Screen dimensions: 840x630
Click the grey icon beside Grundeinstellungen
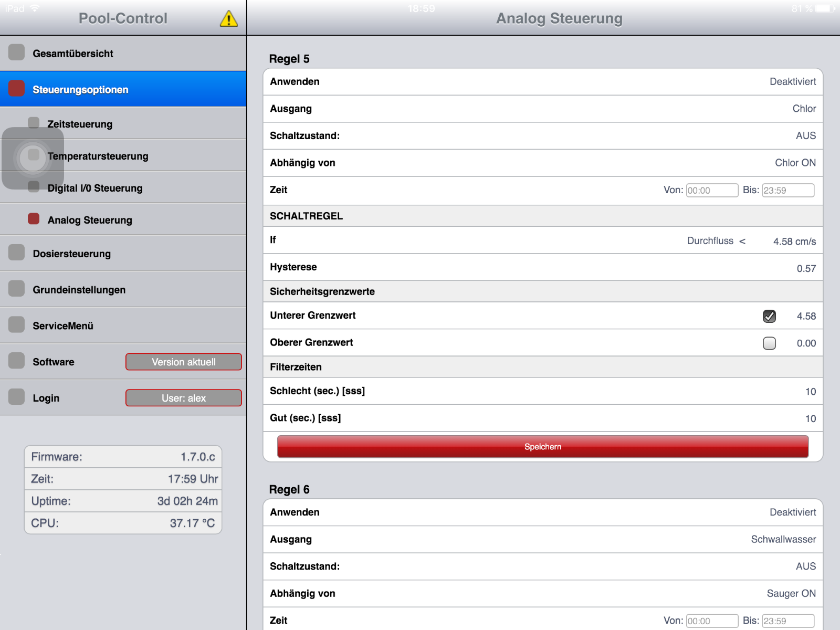[x=16, y=289]
